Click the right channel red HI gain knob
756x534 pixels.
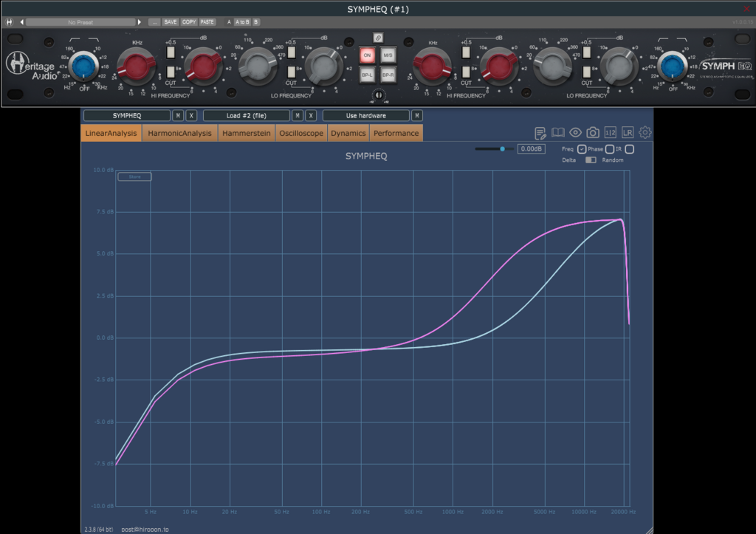pyautogui.click(x=499, y=66)
